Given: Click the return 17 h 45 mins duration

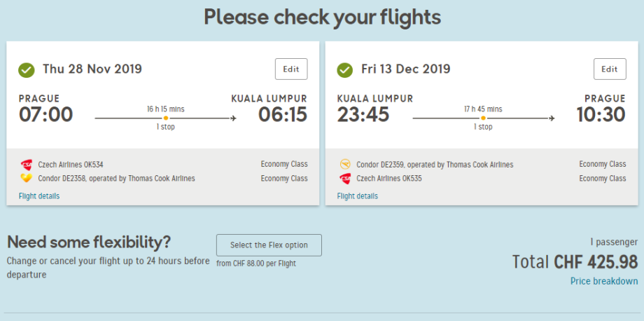Looking at the screenshot, I should tap(484, 109).
